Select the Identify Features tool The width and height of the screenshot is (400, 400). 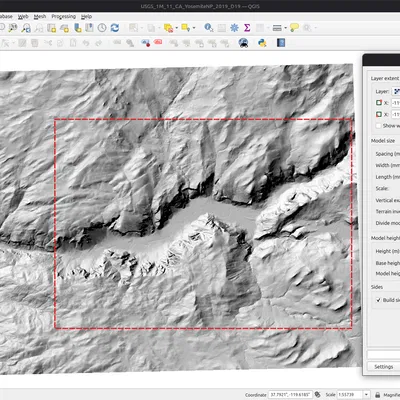209,28
